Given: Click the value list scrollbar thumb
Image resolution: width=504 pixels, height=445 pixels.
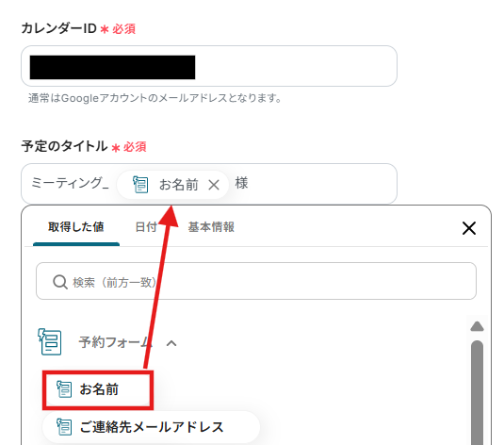Looking at the screenshot, I should click(x=478, y=392).
